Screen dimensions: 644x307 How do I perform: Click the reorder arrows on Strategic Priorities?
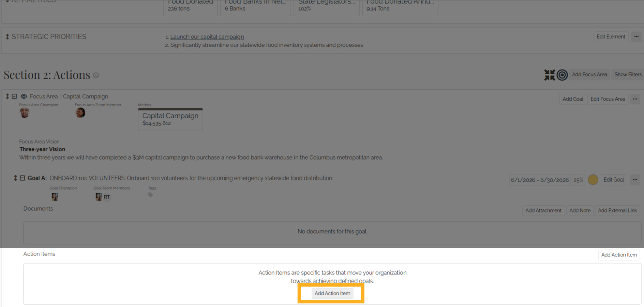pyautogui.click(x=7, y=37)
